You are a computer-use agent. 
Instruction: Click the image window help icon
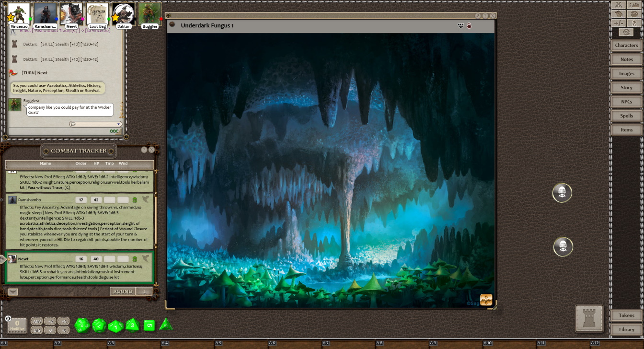coord(485,16)
